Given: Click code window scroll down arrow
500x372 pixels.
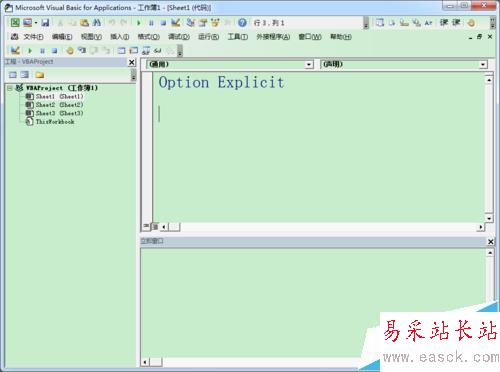Looking at the screenshot, I should 489,219.
